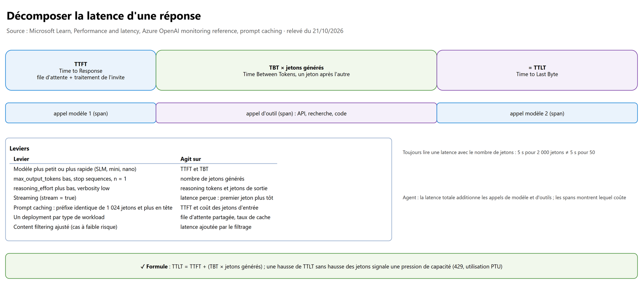Click the cell 'file d'attente partagée, taux de cache'
This screenshot has width=644, height=285.
[x=225, y=217]
